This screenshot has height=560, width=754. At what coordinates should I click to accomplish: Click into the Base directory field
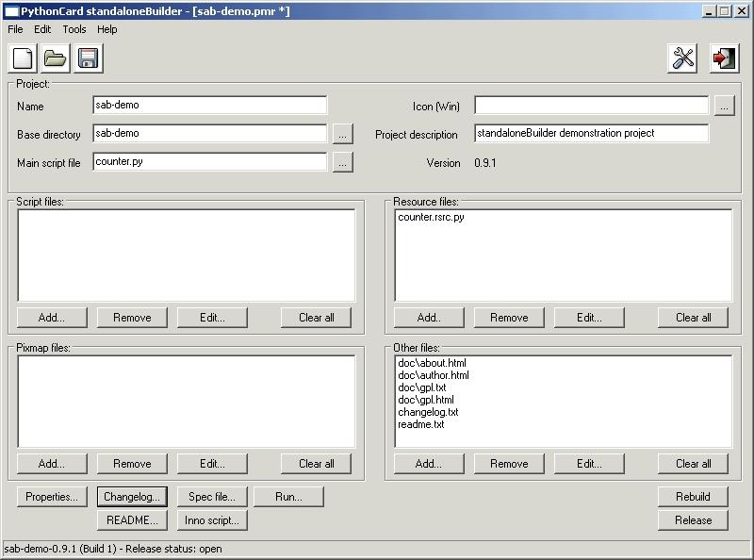pyautogui.click(x=209, y=133)
